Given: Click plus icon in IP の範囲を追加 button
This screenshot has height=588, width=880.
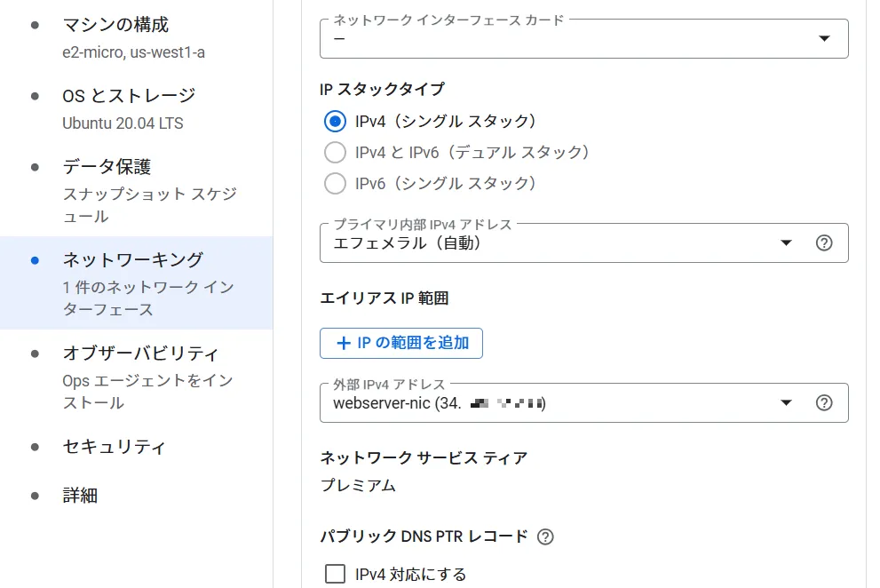Looking at the screenshot, I should coord(344,343).
